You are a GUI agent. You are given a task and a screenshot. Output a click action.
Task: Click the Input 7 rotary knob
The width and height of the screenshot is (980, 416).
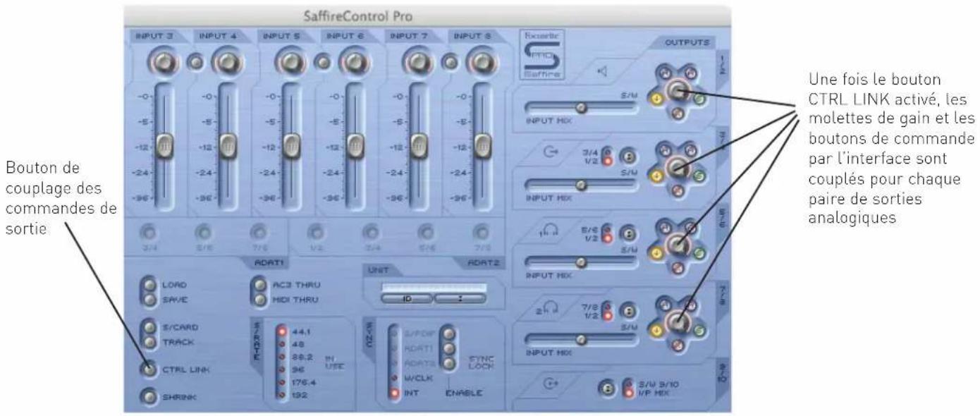click(417, 63)
